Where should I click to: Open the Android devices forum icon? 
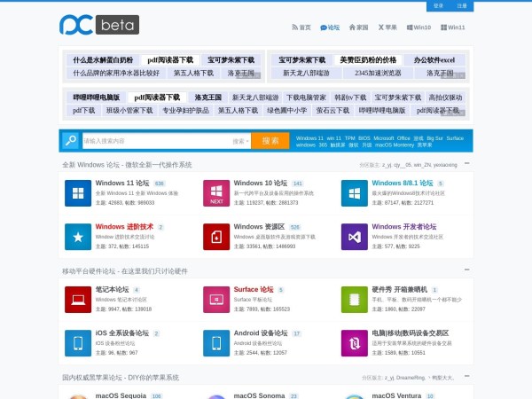click(x=215, y=343)
